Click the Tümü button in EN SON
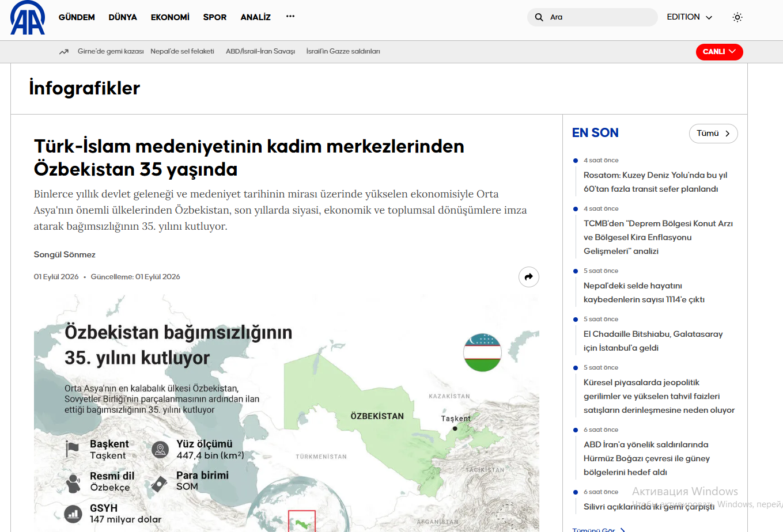The height and width of the screenshot is (532, 783). click(713, 134)
